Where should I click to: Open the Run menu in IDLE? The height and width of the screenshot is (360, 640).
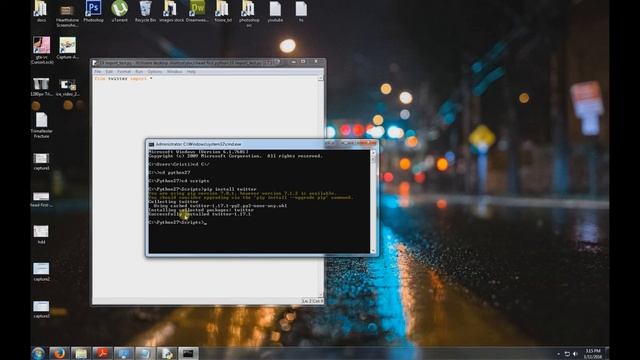139,71
